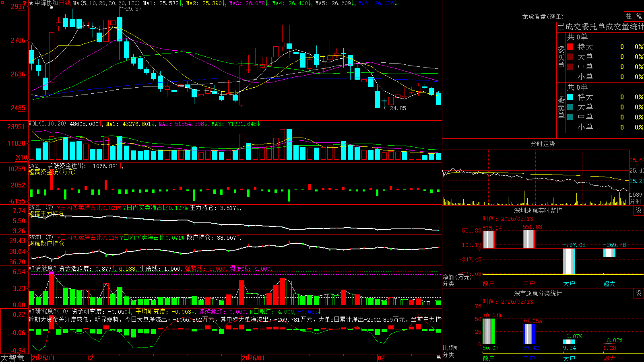Click the 2026/01 timeline date marker
The height and width of the screenshot is (362, 644).
[253, 358]
